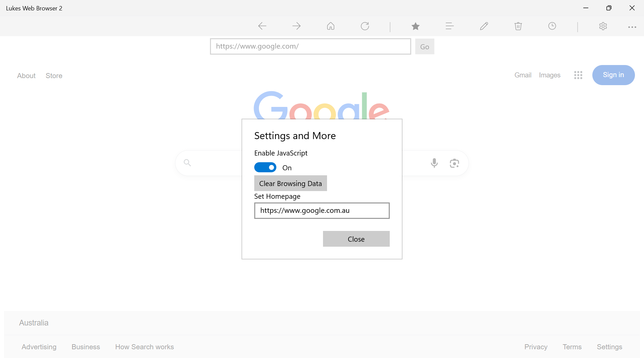The height and width of the screenshot is (362, 644).
Task: Search by image camera icon
Action: pos(454,163)
